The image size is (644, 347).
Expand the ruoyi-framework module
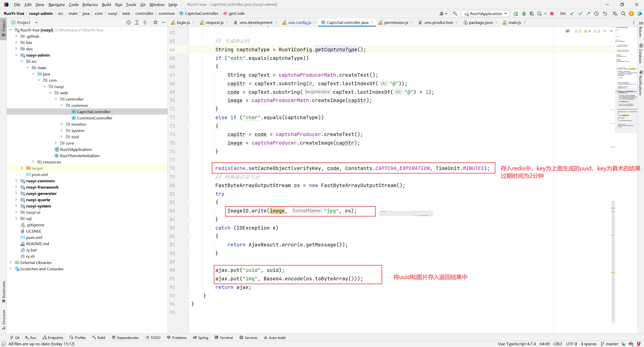tap(16, 187)
